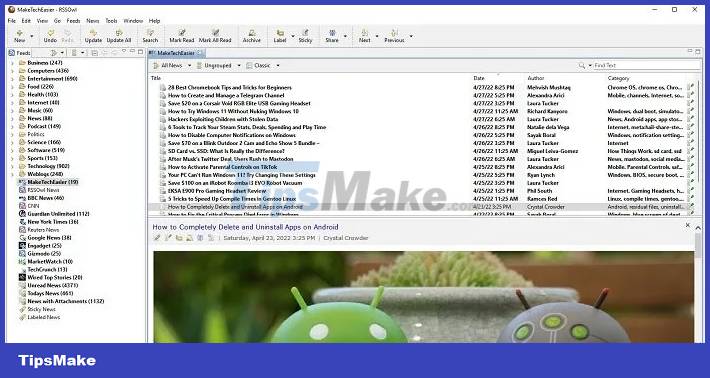This screenshot has height=378, width=710.
Task: Open the All News filter dropdown
Action: tap(189, 66)
